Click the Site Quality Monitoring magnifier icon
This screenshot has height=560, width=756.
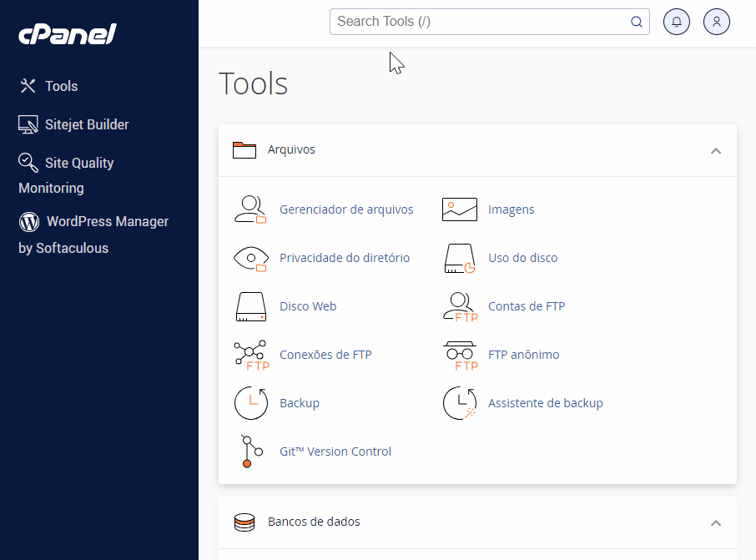[x=28, y=163]
